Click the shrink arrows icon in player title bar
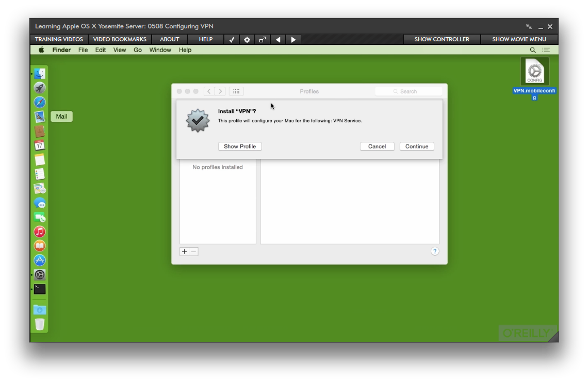The image size is (588, 383). click(529, 27)
